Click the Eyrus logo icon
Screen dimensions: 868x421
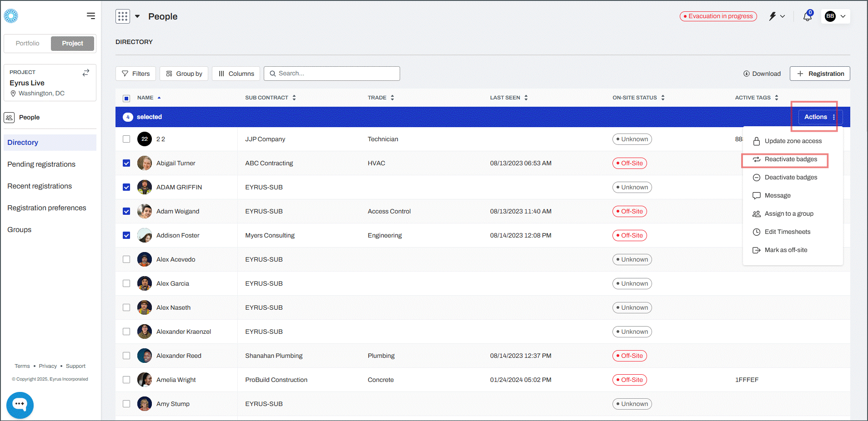pos(11,16)
